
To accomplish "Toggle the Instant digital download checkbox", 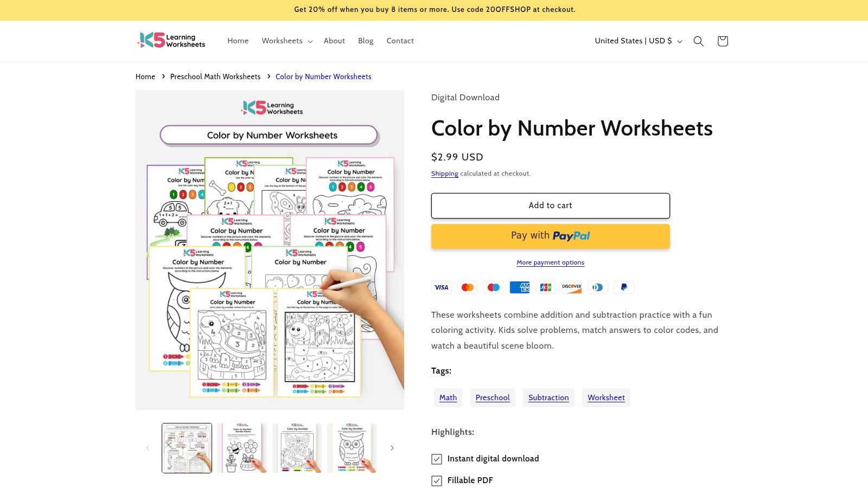I will point(436,459).
